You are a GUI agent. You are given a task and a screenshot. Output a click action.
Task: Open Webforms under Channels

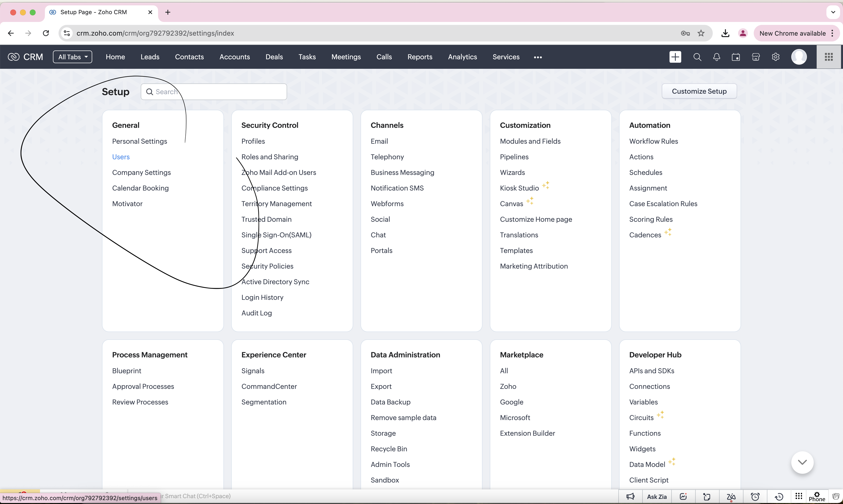click(x=387, y=203)
